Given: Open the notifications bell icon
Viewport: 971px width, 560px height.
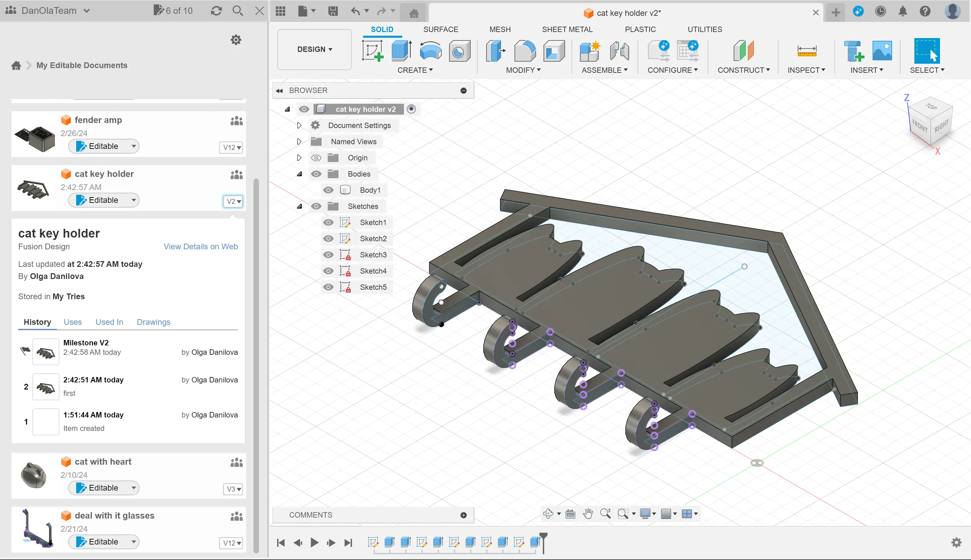Looking at the screenshot, I should [x=903, y=11].
